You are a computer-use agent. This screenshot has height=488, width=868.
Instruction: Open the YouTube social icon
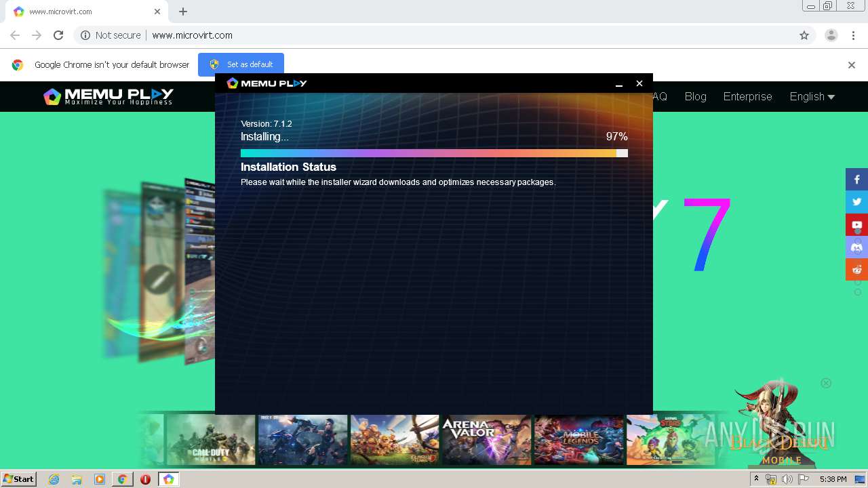coord(856,224)
